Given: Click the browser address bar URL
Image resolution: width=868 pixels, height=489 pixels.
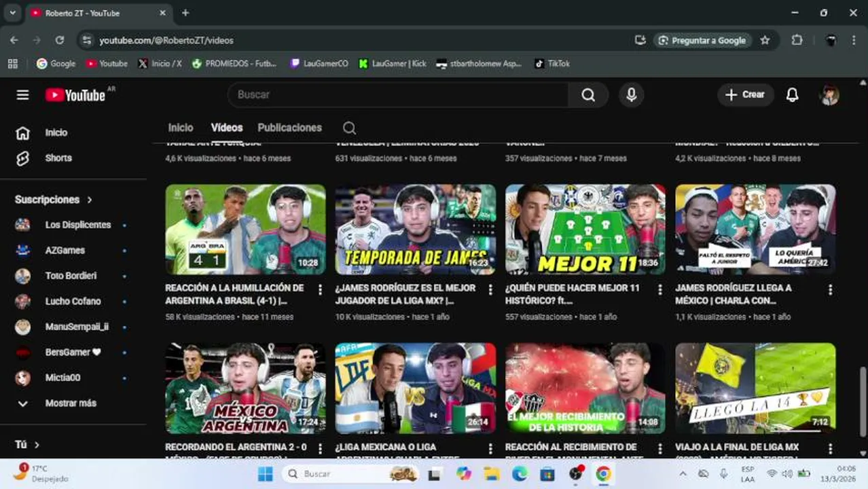Looking at the screenshot, I should 166,40.
